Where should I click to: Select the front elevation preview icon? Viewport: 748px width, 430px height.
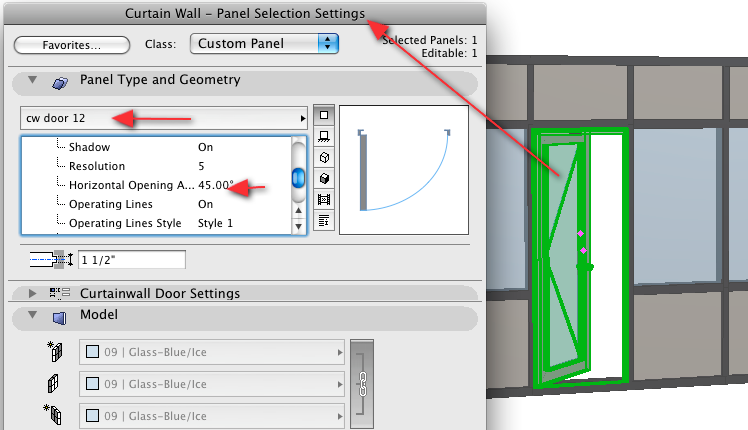pos(324,136)
